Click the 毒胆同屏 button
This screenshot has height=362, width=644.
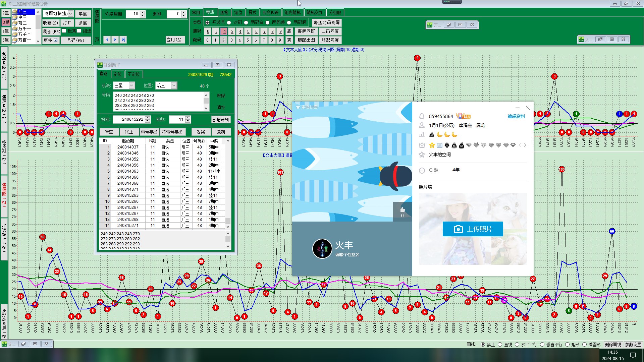pyautogui.click(x=306, y=31)
